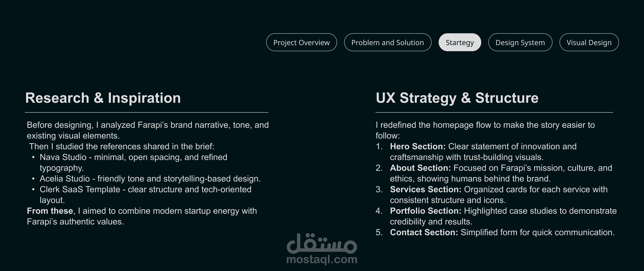Image resolution: width=644 pixels, height=271 pixels.
Task: Click the bold "From these" text
Action: coord(50,211)
